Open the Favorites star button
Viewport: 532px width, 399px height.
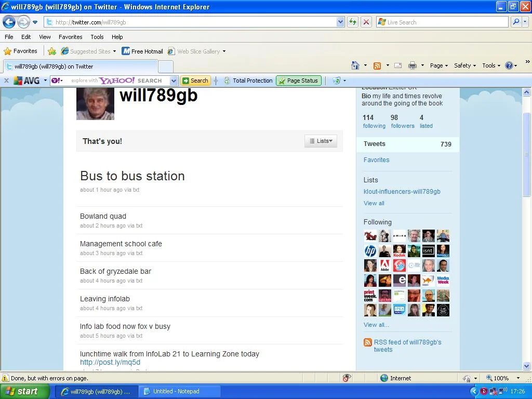pos(20,51)
